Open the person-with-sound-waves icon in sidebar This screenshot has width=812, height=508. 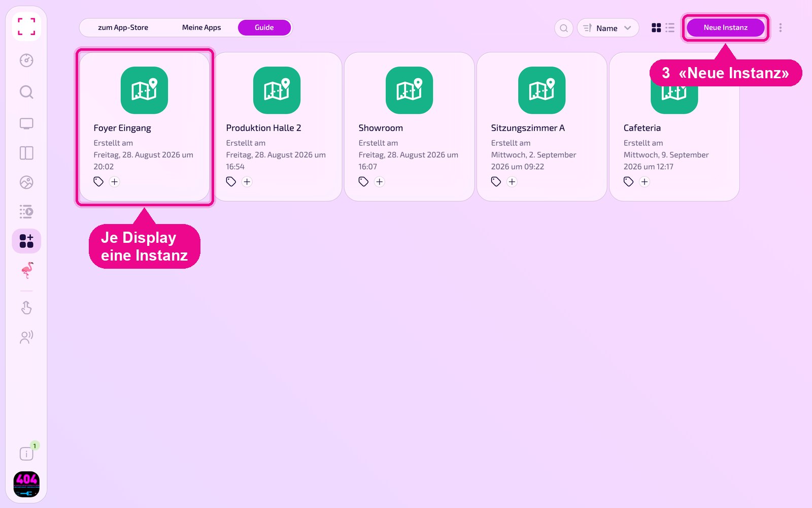[26, 337]
